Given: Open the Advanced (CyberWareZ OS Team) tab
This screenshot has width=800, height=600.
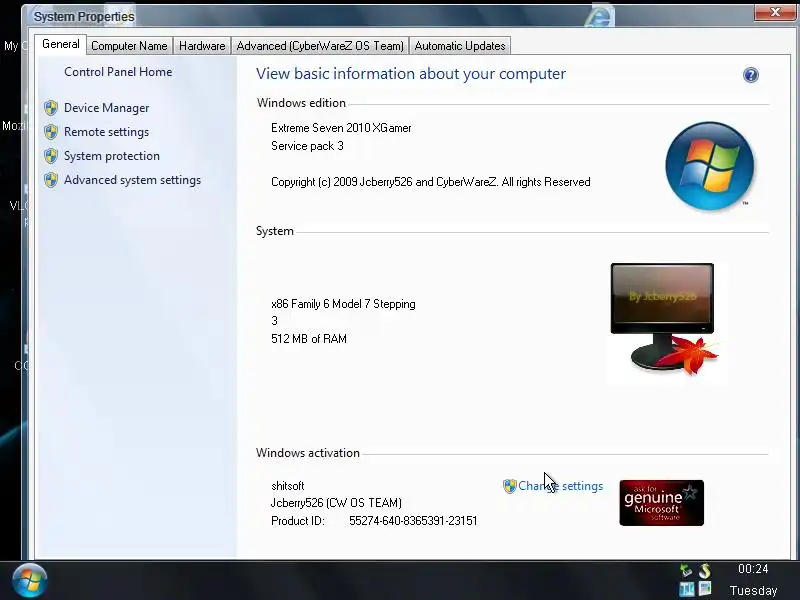Looking at the screenshot, I should (320, 46).
